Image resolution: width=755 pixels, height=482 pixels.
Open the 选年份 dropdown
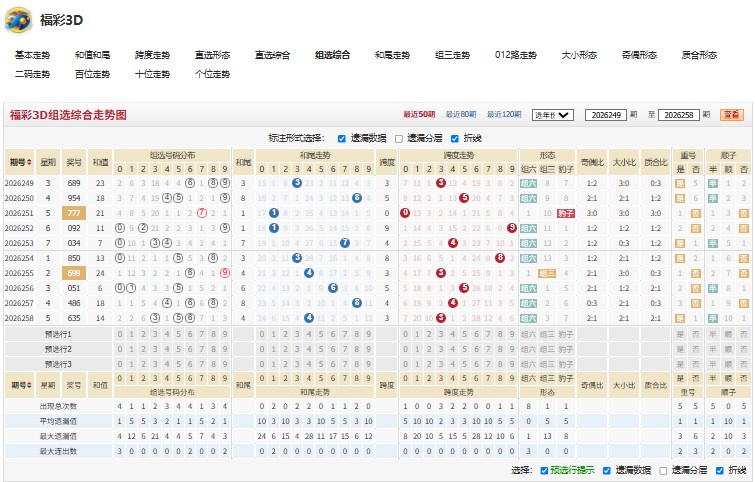tap(552, 115)
